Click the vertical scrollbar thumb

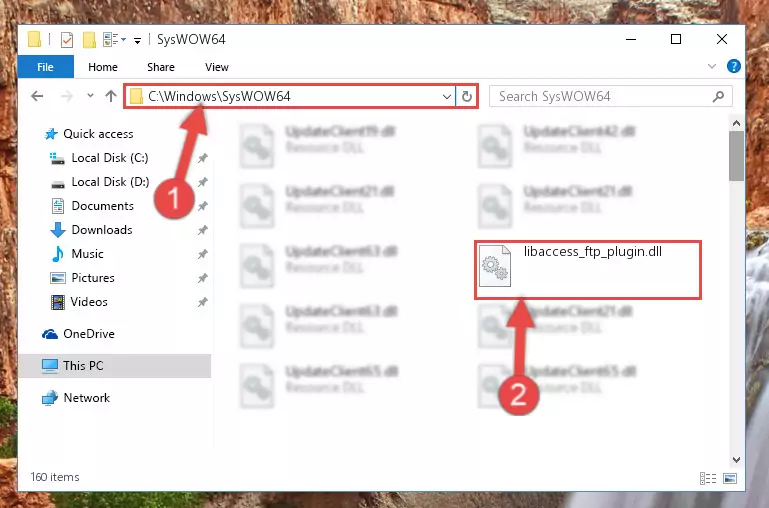pos(736,156)
